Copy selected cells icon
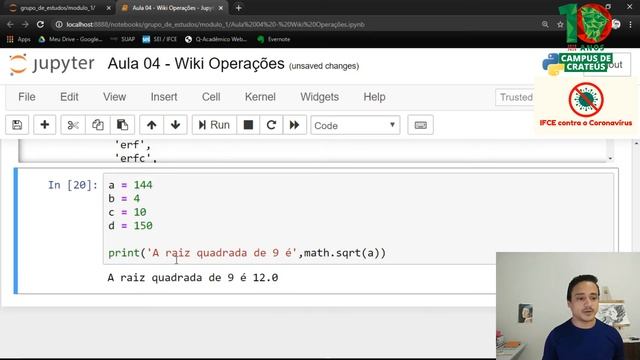 coord(98,125)
